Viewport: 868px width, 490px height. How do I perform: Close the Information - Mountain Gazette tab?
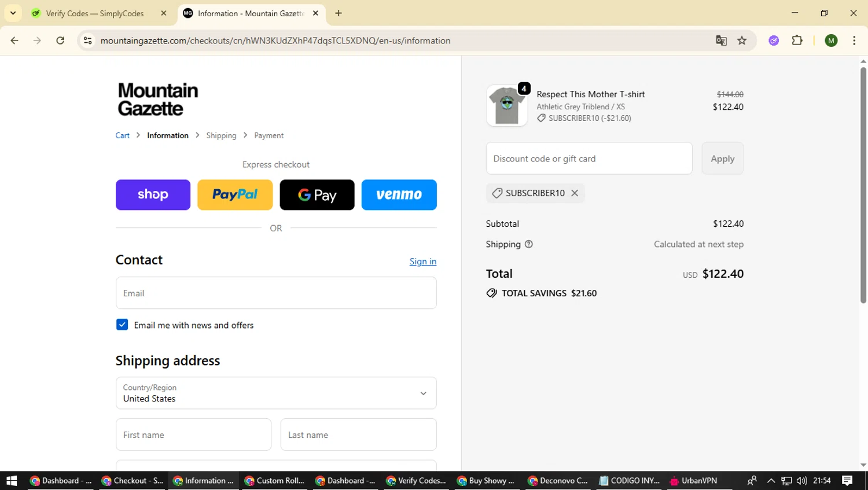tap(315, 13)
